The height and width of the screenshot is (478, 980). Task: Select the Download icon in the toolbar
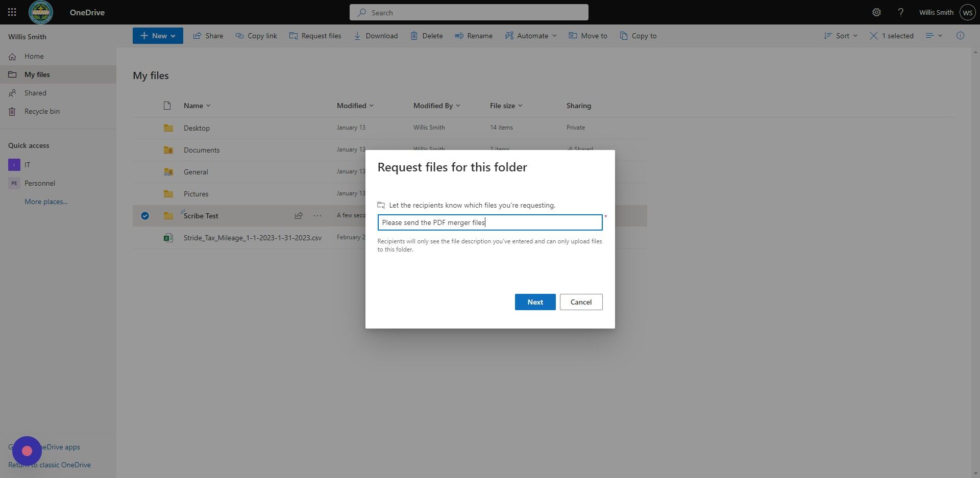(357, 35)
